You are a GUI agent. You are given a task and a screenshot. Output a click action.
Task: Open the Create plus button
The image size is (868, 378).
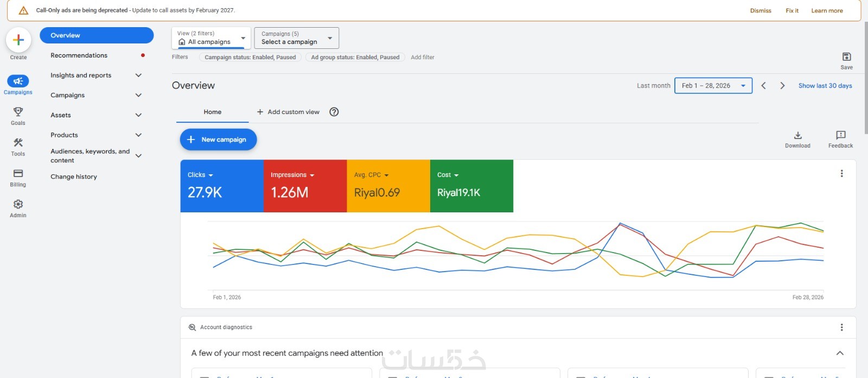click(x=18, y=40)
